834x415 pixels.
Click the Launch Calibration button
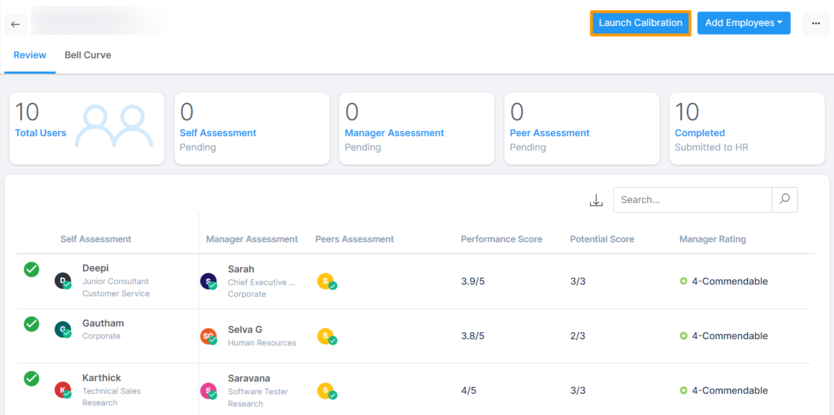[x=640, y=23]
